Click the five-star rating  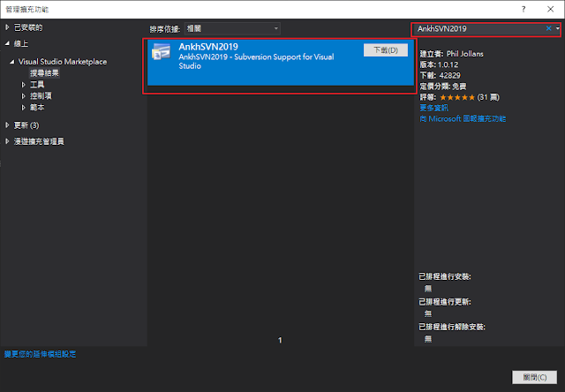[x=457, y=97]
